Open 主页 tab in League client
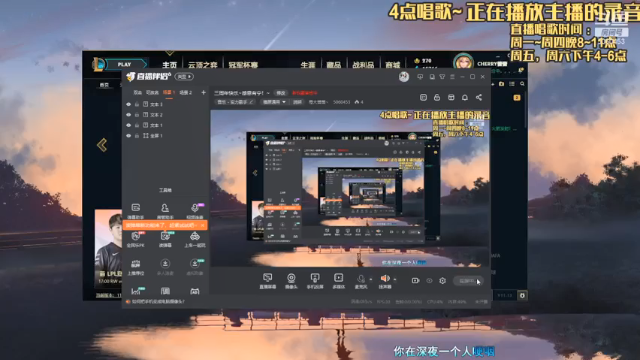 click(x=169, y=64)
